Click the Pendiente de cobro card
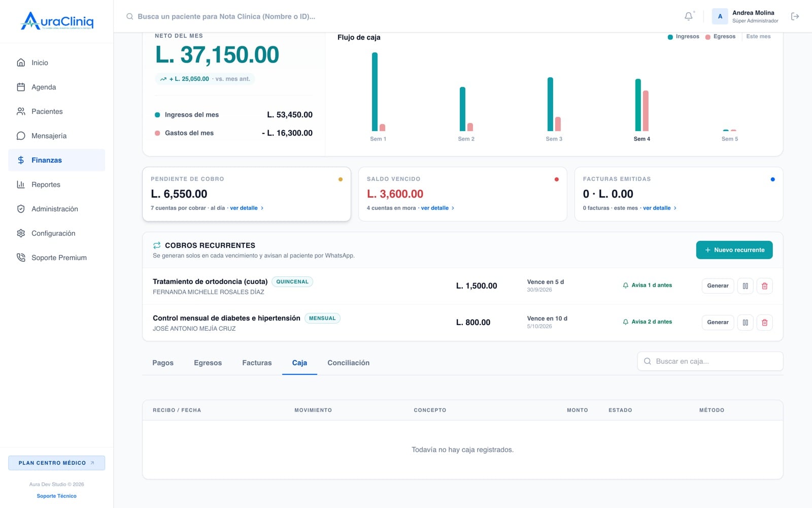This screenshot has height=508, width=812. 247,194
